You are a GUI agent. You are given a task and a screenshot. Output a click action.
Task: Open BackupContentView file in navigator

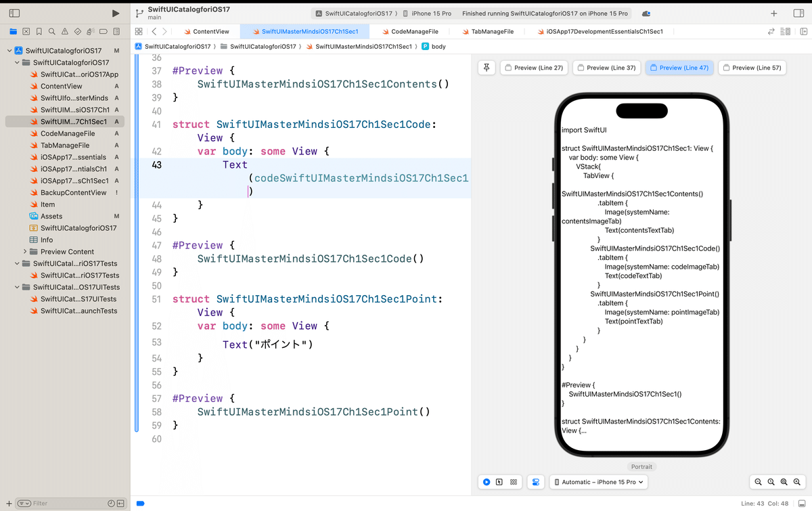pos(73,193)
